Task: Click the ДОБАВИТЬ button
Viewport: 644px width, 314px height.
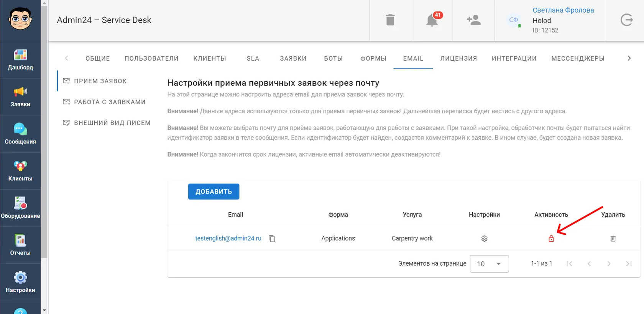Action: point(214,192)
